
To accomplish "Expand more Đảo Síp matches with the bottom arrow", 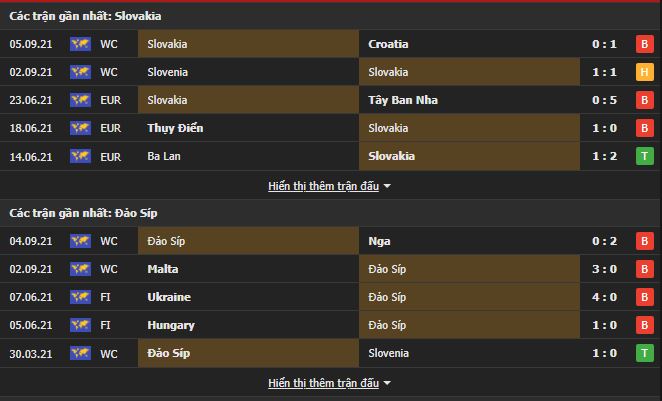I will 388,383.
